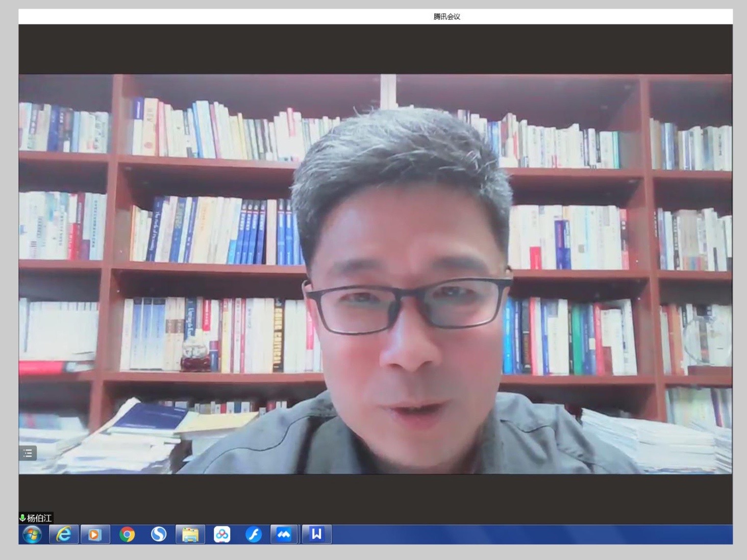Open the Windows Start menu orb
This screenshot has height=560, width=747.
click(x=32, y=534)
